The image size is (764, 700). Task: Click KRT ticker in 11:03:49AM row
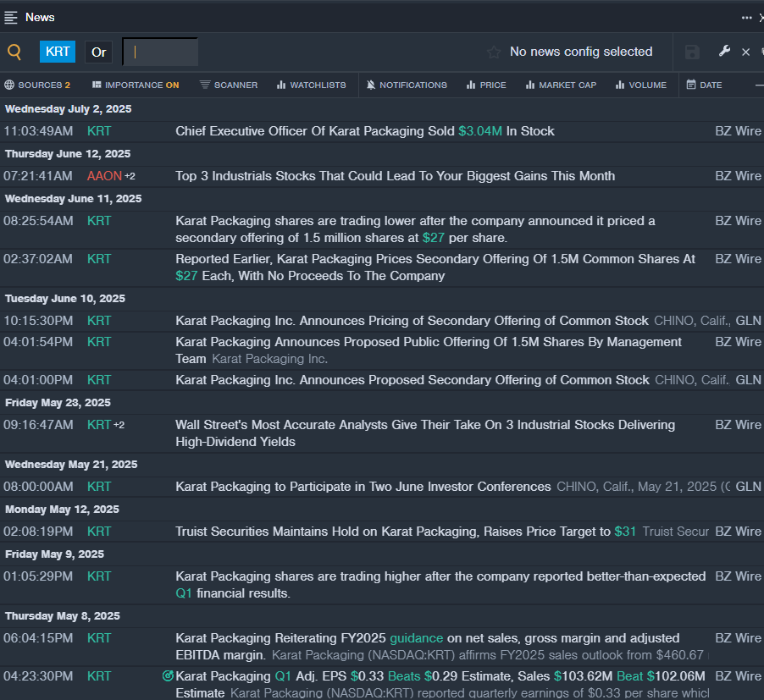point(99,131)
